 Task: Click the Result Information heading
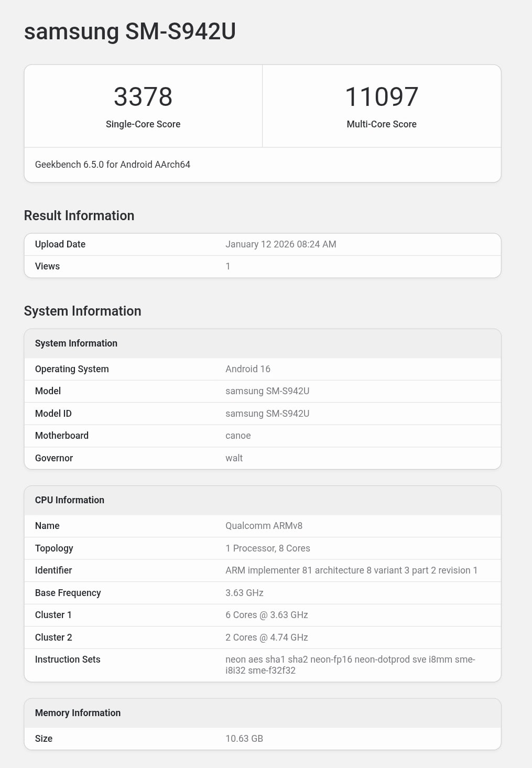point(79,215)
